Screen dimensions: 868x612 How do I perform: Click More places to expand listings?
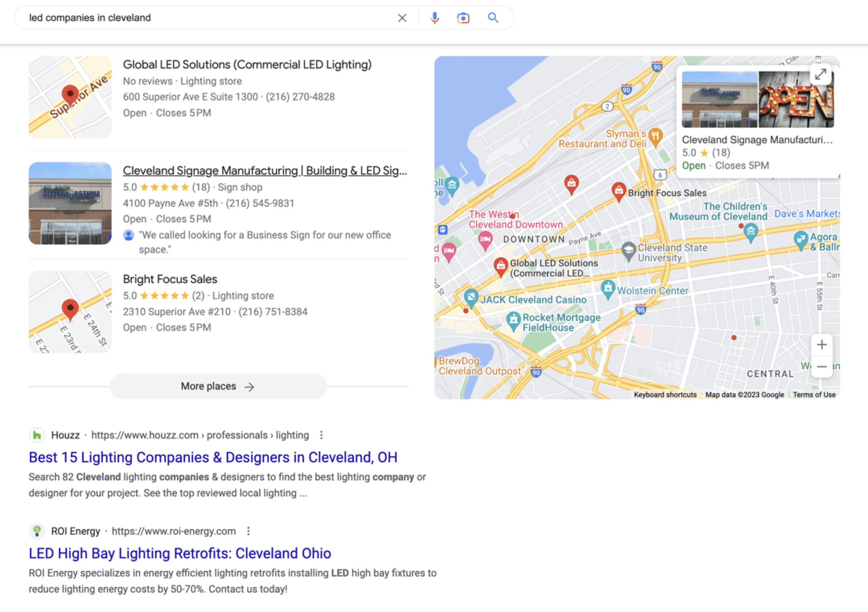(217, 386)
